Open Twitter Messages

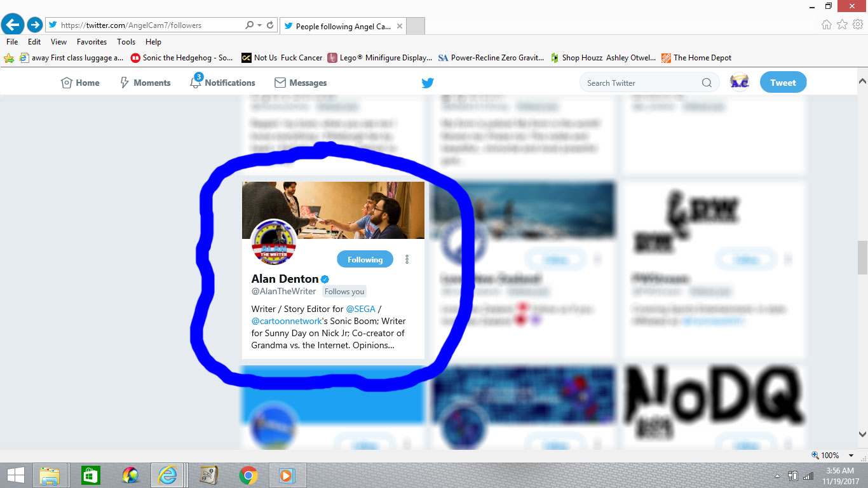coord(301,83)
